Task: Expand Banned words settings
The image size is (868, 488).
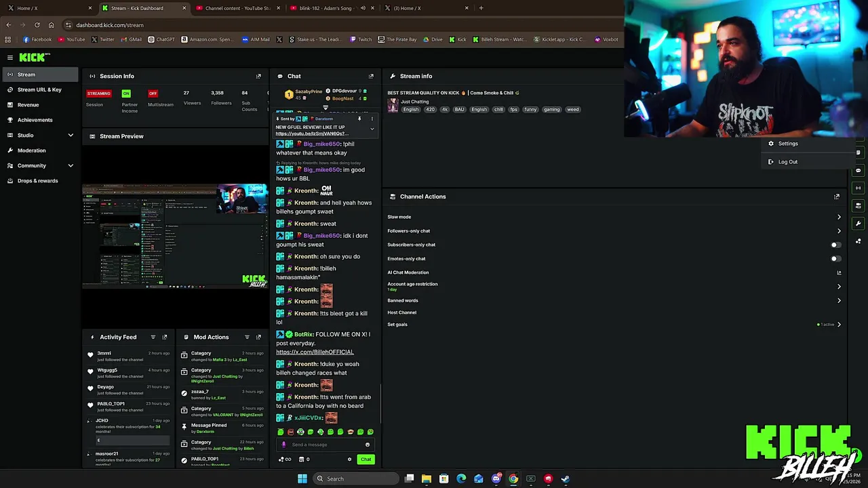Action: click(x=839, y=301)
